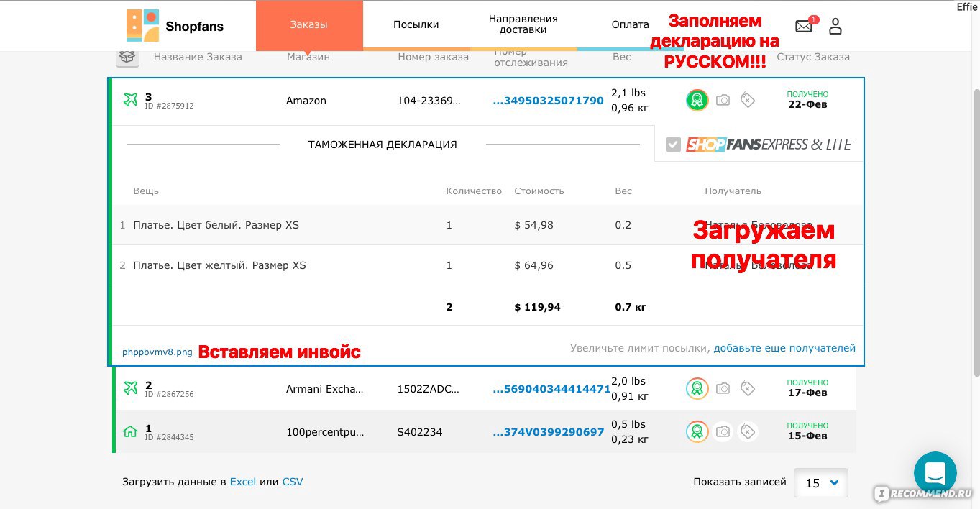Click the добавьте еще получателей link

[x=784, y=348]
